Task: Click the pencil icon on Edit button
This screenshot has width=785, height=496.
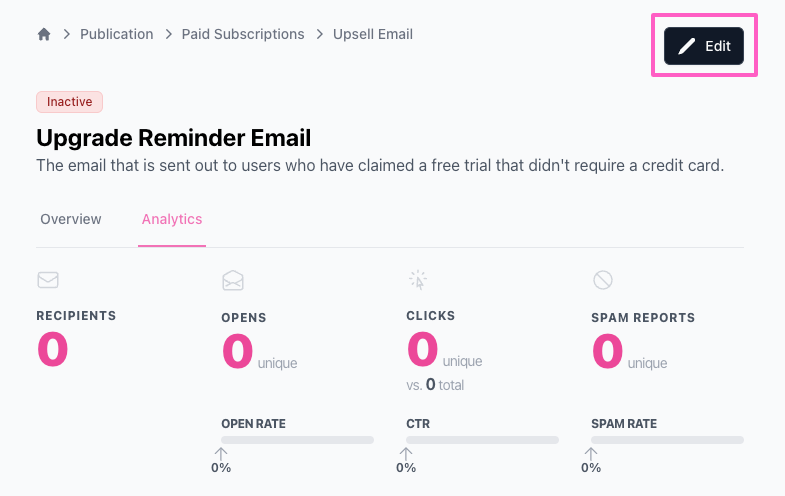Action: [x=686, y=46]
